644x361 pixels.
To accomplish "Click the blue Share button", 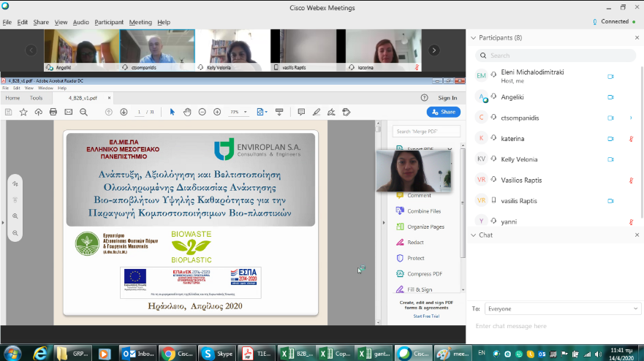I will (443, 112).
